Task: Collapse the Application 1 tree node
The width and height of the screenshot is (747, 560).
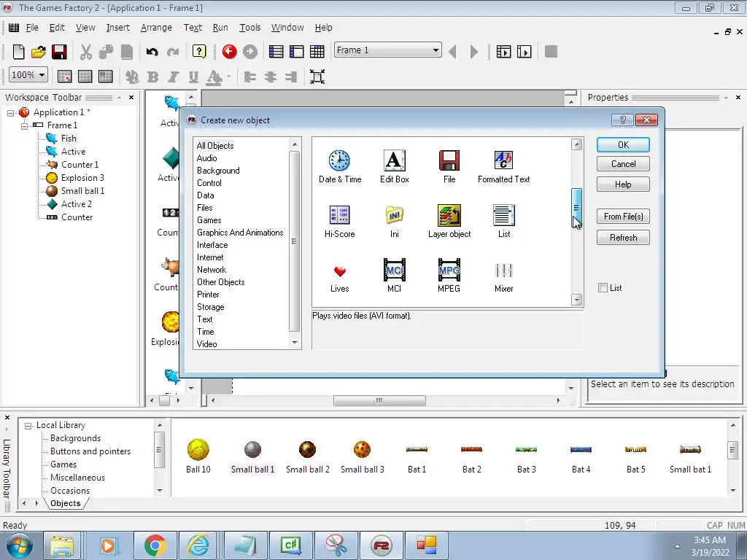Action: (x=10, y=113)
